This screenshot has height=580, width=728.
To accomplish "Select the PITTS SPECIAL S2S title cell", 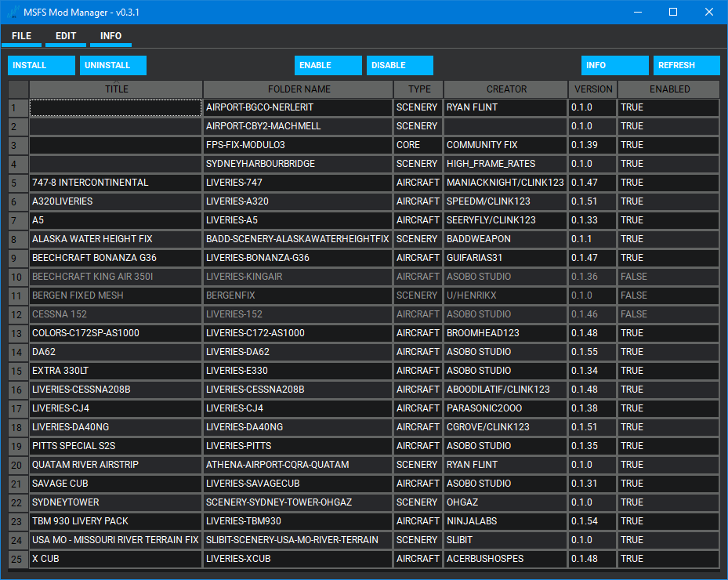I will click(116, 446).
